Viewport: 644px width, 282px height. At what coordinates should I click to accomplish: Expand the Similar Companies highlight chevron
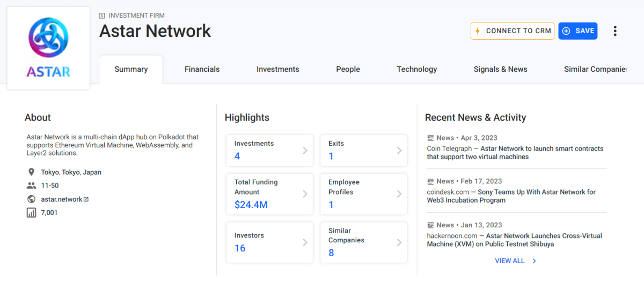399,242
